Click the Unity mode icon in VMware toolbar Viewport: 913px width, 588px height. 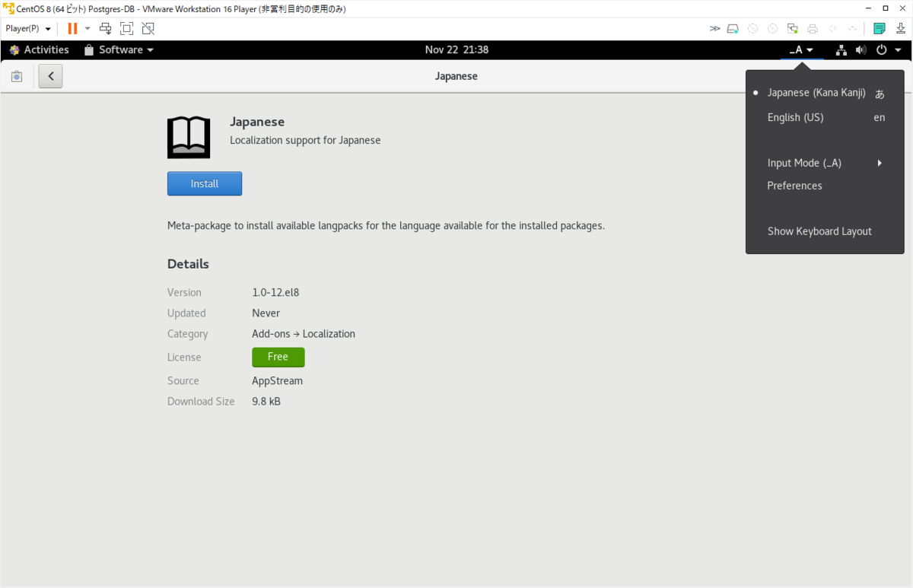tap(148, 28)
